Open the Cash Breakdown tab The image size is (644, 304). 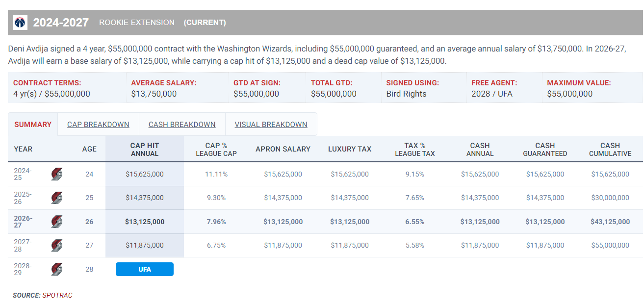coord(182,125)
